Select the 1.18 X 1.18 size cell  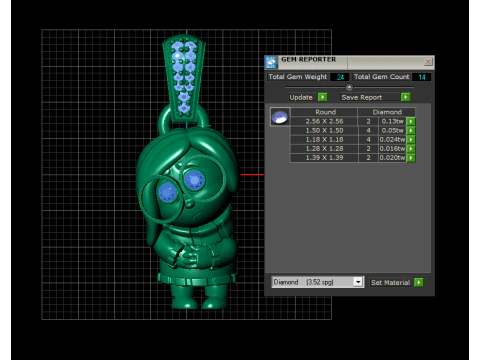[x=324, y=139]
